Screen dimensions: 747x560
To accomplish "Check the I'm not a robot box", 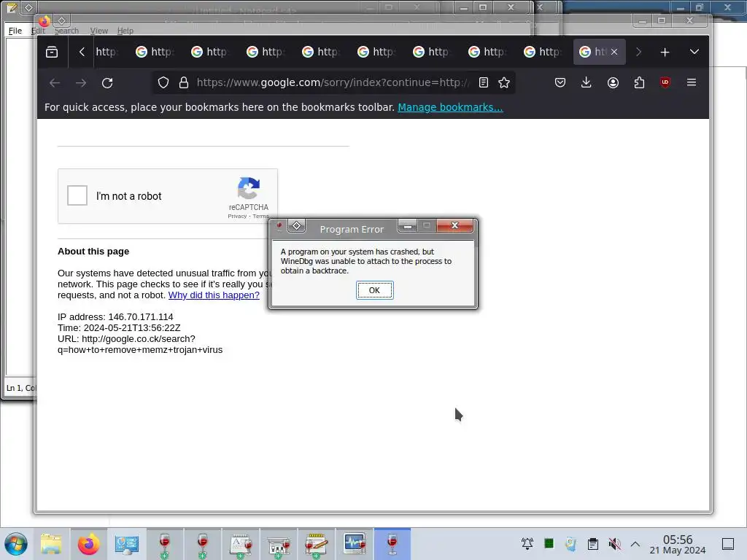I will coord(77,195).
